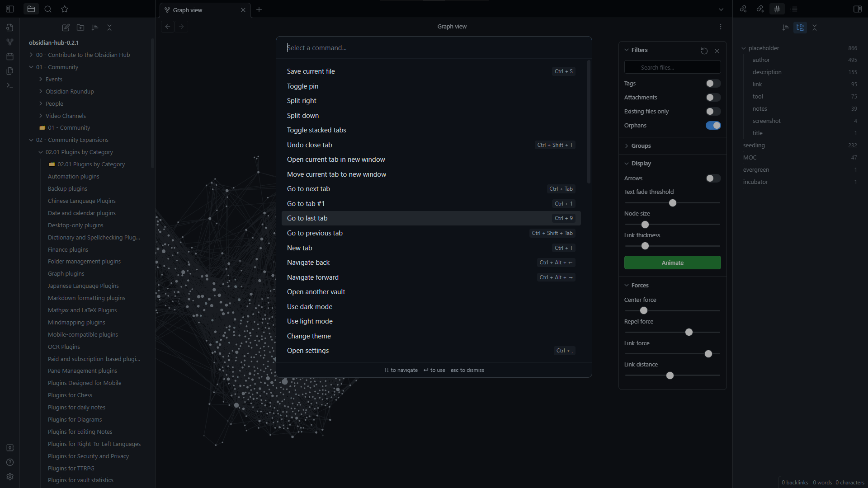
Task: Click the refresh icon in Filters panel
Action: point(703,50)
